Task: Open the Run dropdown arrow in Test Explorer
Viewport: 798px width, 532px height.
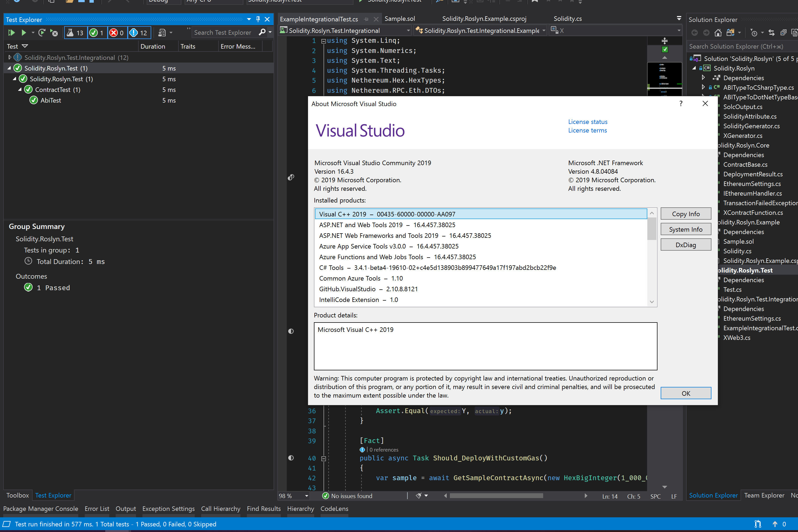Action: click(x=33, y=33)
